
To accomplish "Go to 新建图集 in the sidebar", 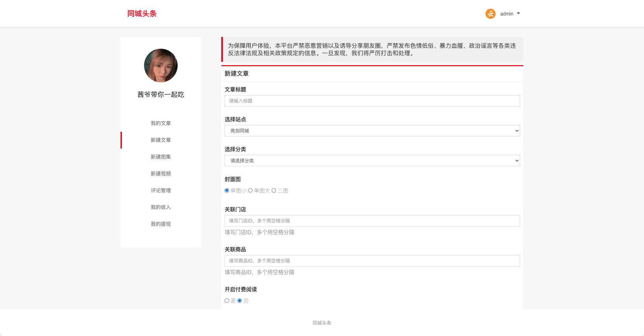I will [x=160, y=157].
